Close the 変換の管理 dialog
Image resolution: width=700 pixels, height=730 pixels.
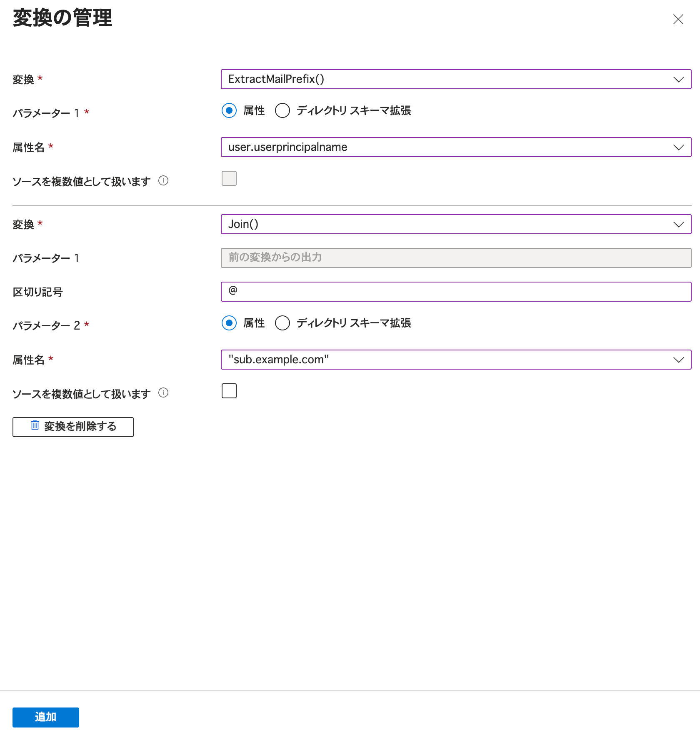pyautogui.click(x=678, y=19)
